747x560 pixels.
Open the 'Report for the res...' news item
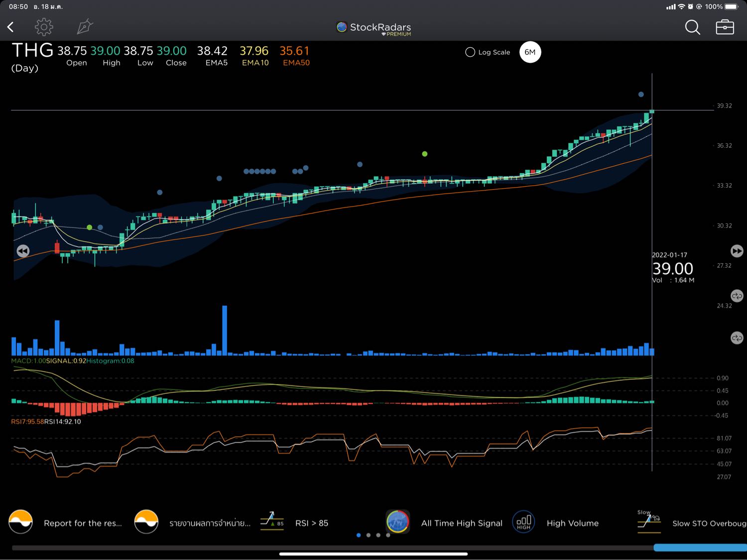(83, 523)
